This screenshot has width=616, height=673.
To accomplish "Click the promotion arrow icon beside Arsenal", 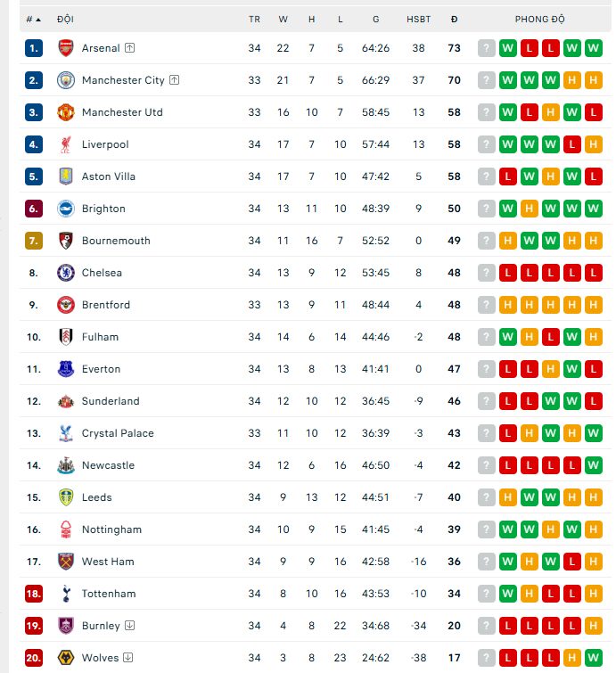I will [129, 48].
